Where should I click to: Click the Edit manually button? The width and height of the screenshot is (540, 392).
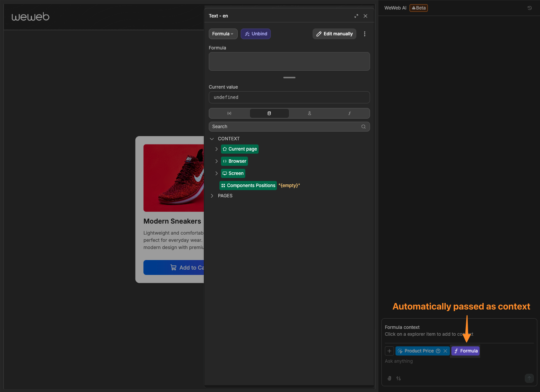(334, 34)
